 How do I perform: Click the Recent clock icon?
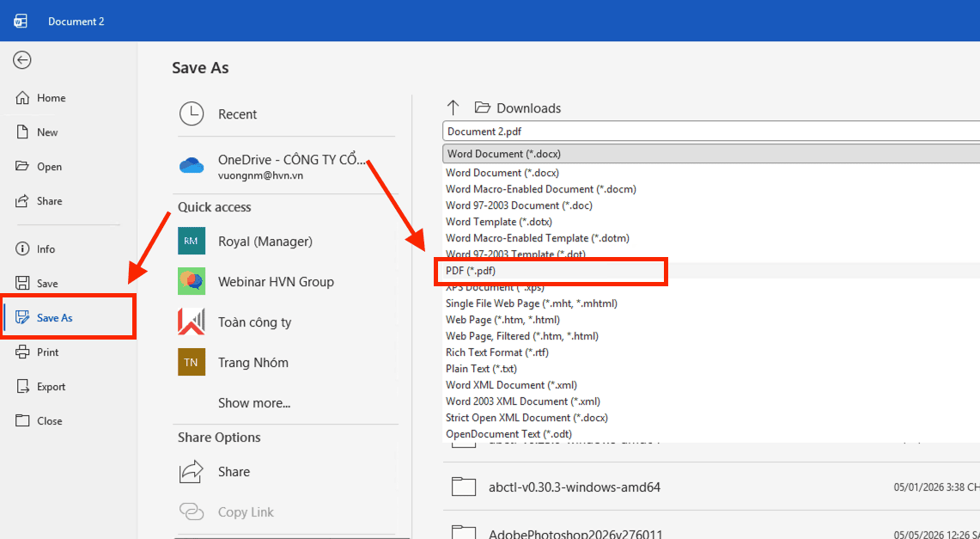pyautogui.click(x=192, y=113)
